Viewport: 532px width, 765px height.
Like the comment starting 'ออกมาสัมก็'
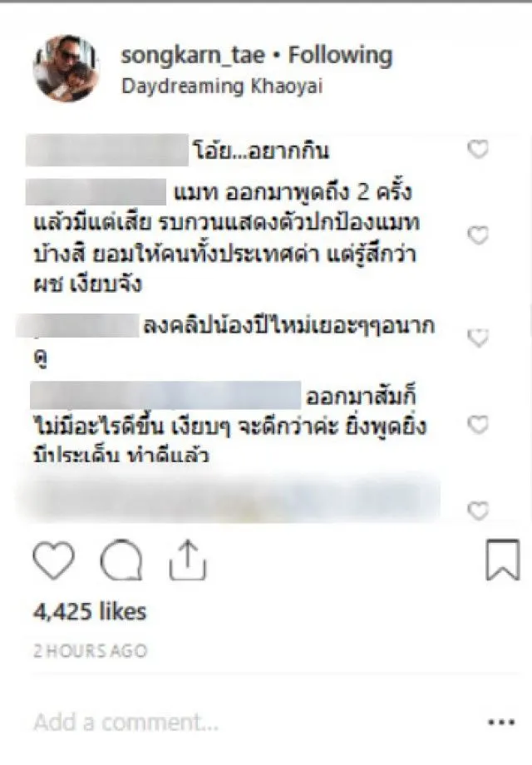pos(478,425)
